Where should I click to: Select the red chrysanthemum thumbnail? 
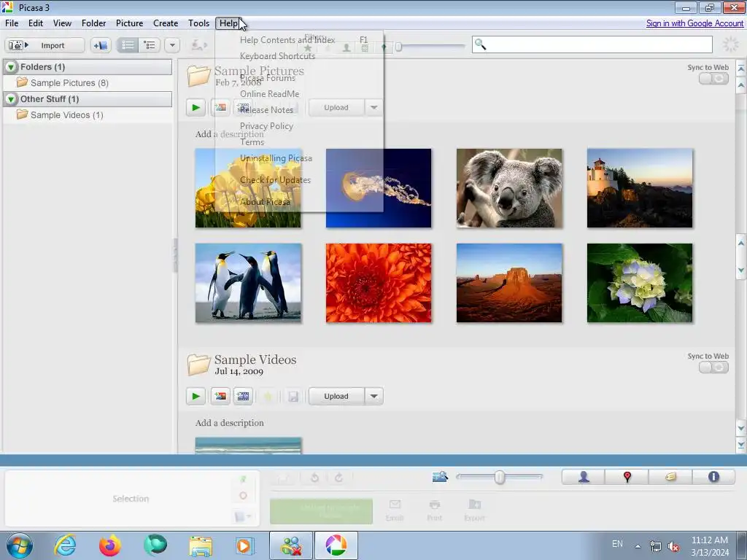(379, 283)
